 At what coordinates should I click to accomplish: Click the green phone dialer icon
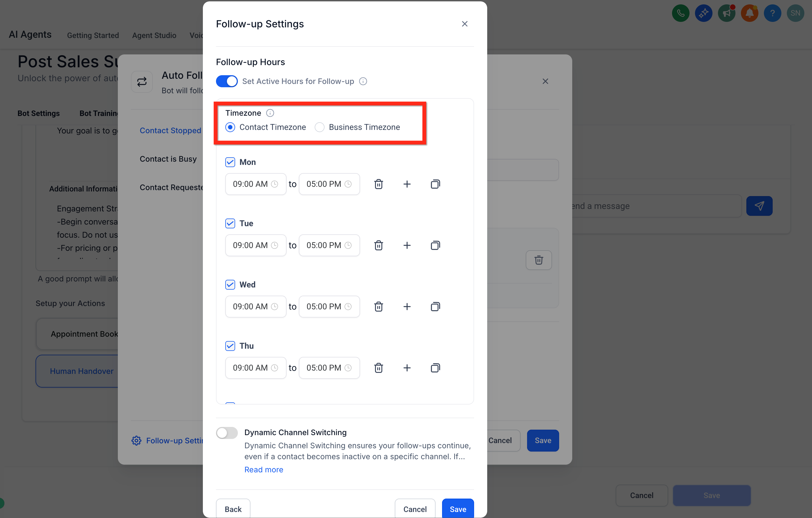[x=680, y=13]
